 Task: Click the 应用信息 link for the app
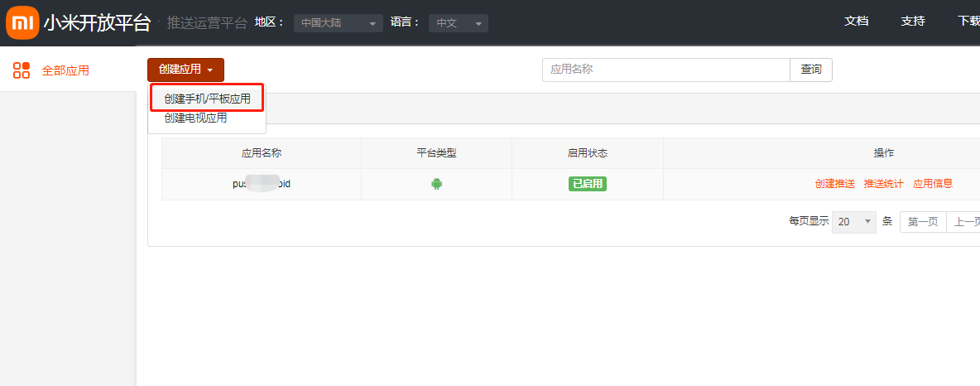click(933, 184)
